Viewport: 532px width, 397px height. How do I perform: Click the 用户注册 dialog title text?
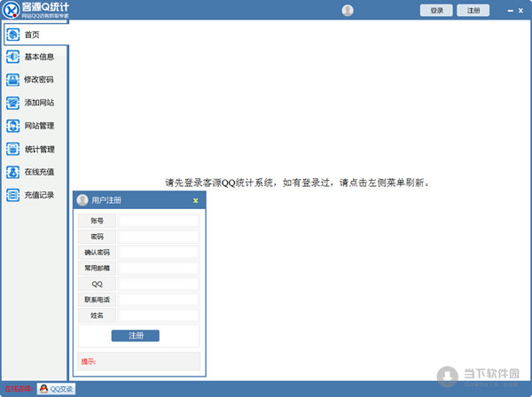click(106, 200)
